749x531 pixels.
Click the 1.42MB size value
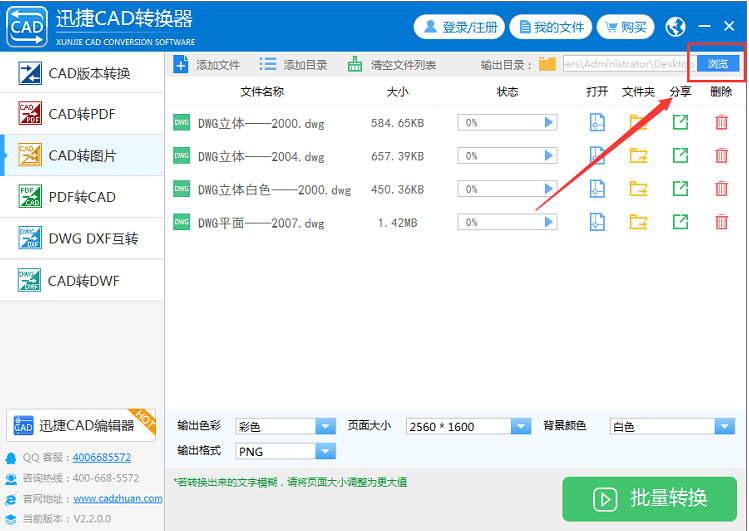(x=397, y=223)
